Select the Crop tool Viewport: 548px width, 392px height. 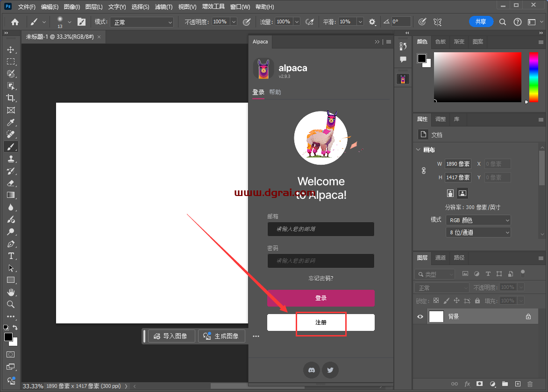[x=11, y=98]
